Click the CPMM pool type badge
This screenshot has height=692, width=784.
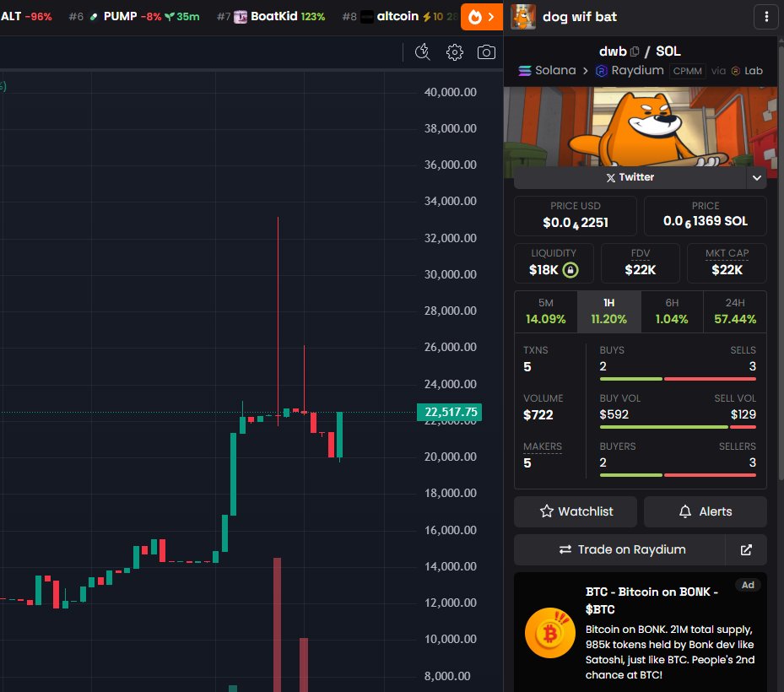point(687,71)
